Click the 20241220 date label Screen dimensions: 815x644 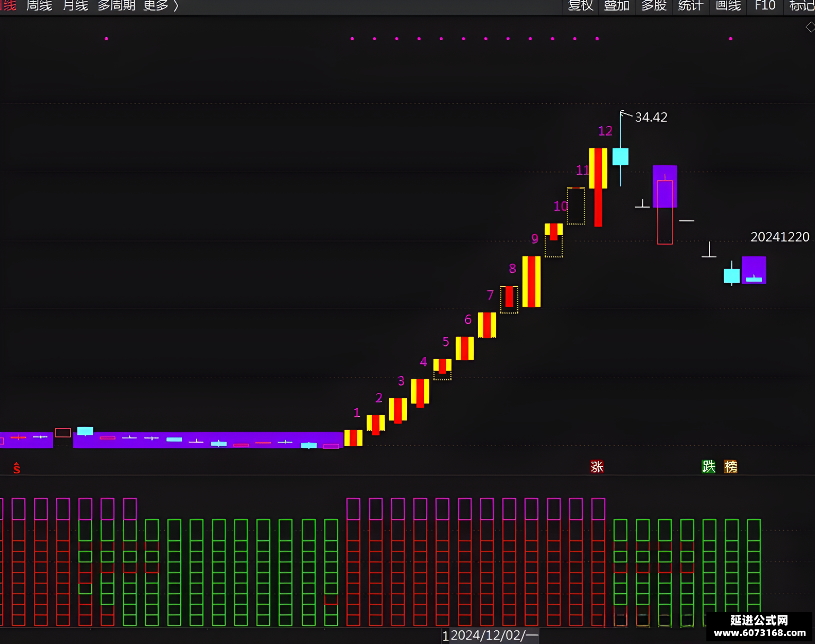780,237
